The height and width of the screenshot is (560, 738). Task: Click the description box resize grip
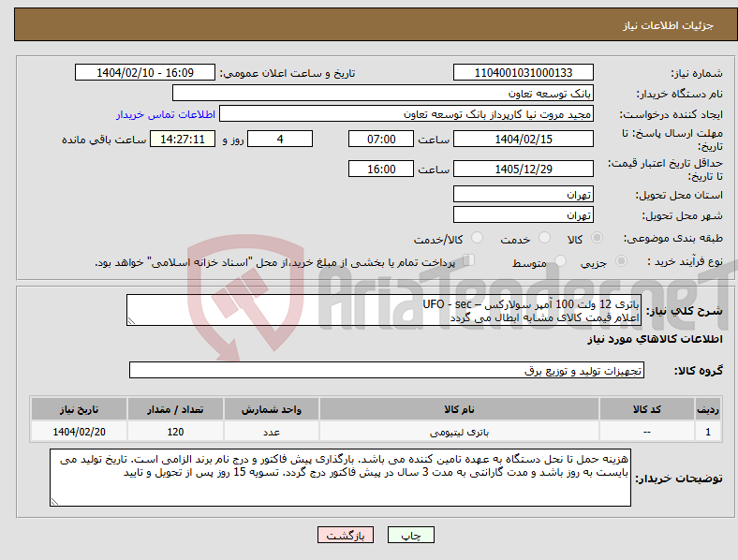coord(131,321)
